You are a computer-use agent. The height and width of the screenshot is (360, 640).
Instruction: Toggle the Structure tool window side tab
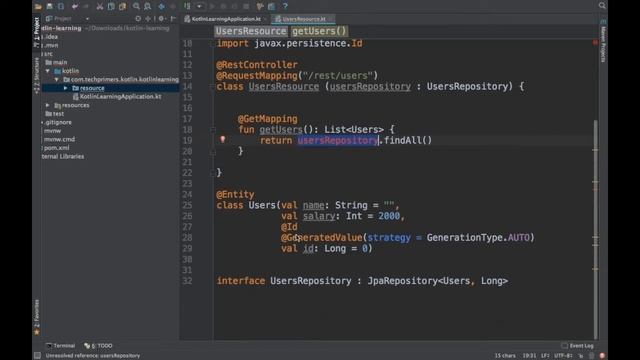coord(37,76)
